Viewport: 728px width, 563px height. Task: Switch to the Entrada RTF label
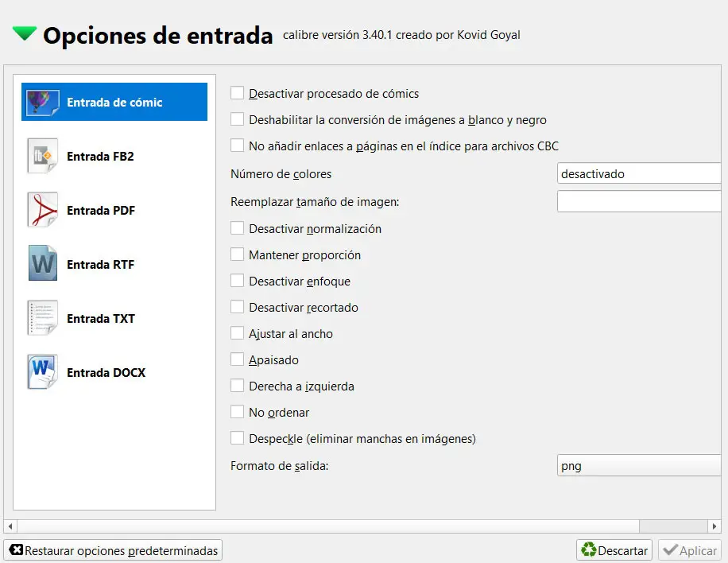tap(100, 264)
